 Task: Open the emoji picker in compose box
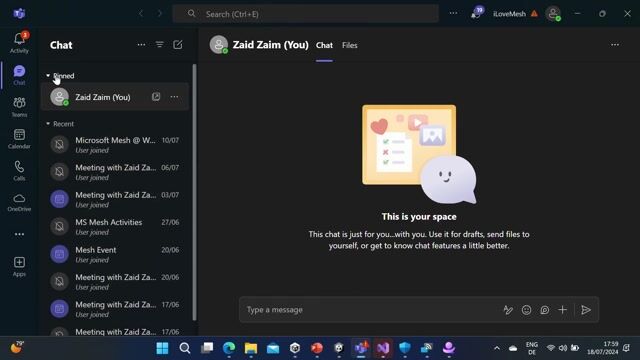pyautogui.click(x=527, y=310)
